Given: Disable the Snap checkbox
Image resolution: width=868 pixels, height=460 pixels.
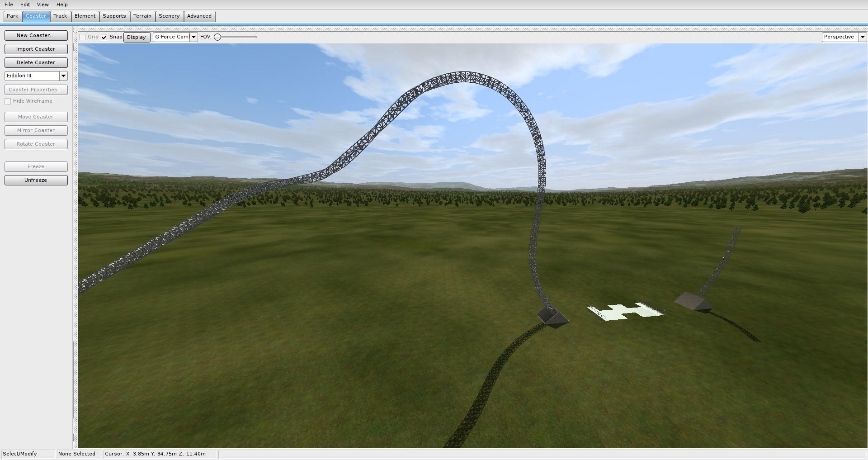Looking at the screenshot, I should pos(104,37).
